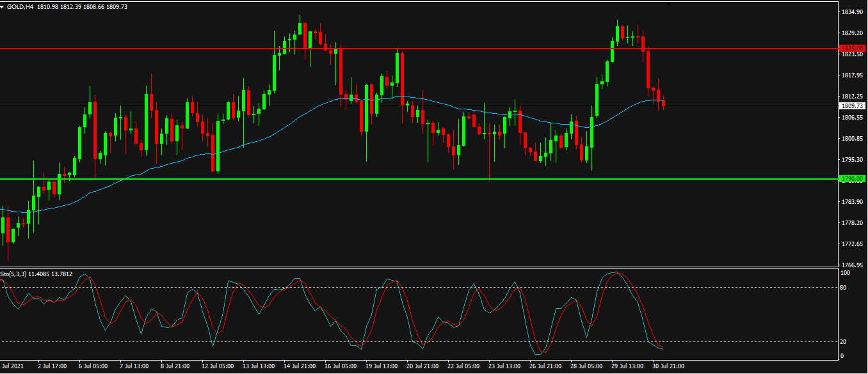Select the red 1825.00 price label
This screenshot has height=374, width=868.
click(851, 49)
